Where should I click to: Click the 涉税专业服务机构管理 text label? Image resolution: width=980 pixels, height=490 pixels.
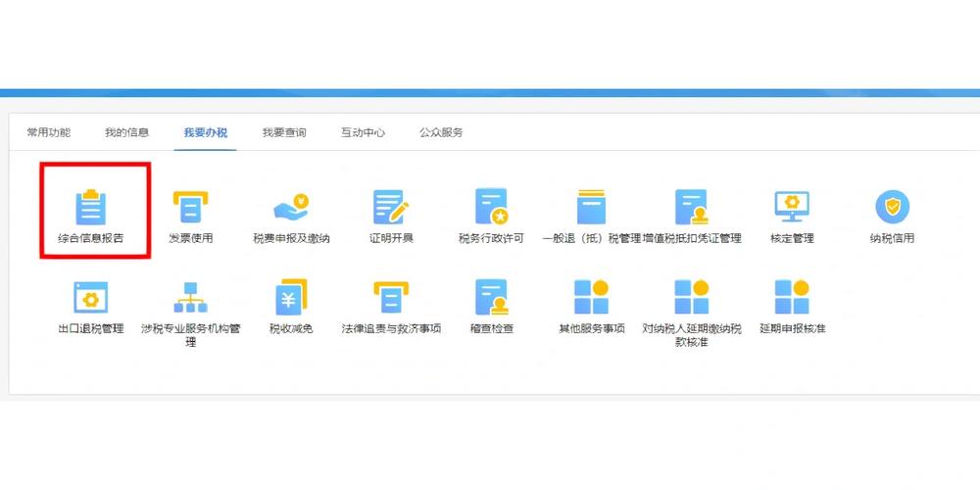[x=191, y=335]
